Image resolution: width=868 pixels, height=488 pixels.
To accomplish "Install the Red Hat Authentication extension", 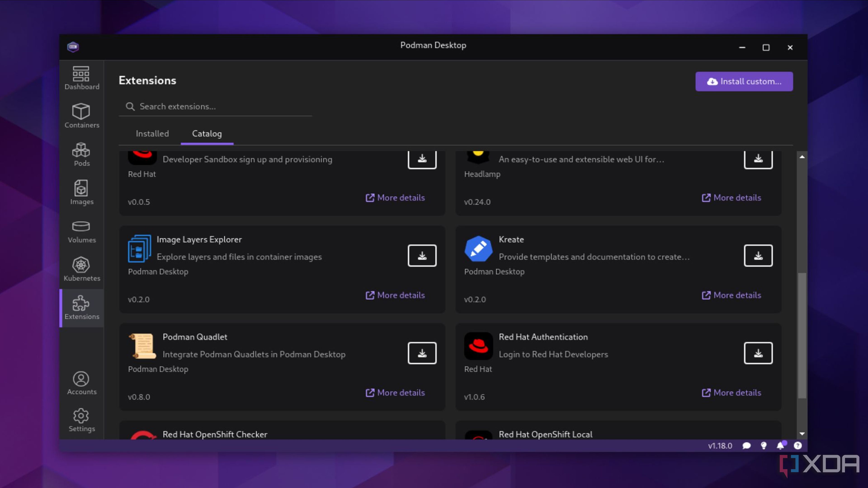I will (x=758, y=353).
